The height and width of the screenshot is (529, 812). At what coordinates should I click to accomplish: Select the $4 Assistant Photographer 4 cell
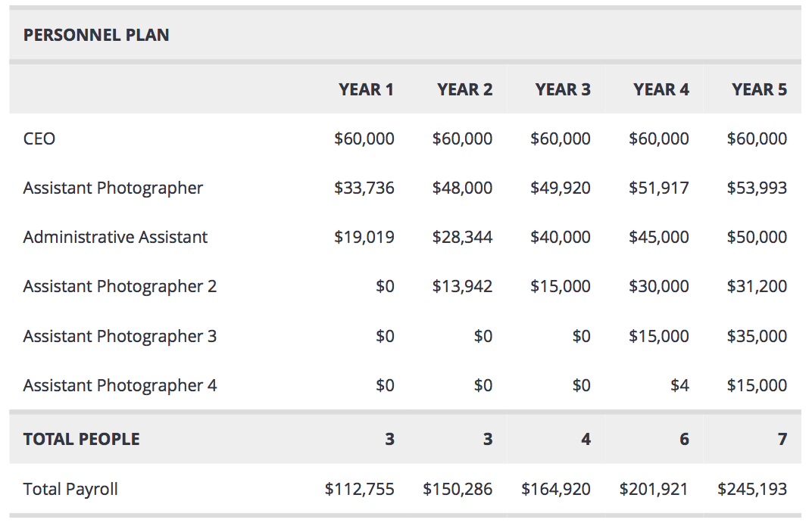(679, 385)
